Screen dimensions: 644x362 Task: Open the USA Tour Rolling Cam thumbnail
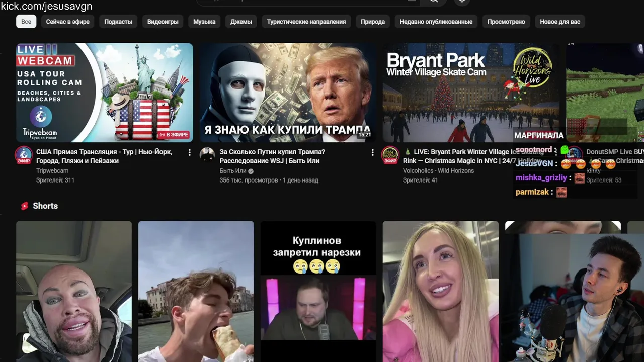pyautogui.click(x=105, y=93)
